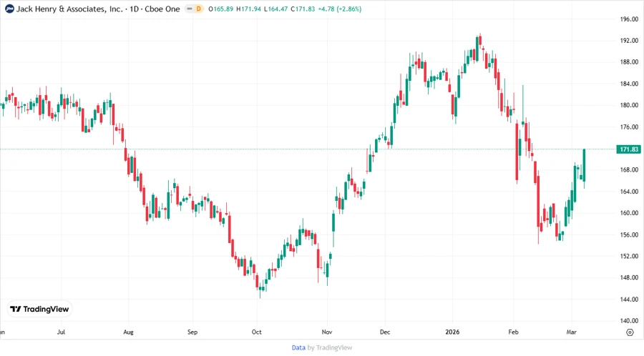Click the Jul label on time axis
Image resolution: width=644 pixels, height=356 pixels.
tap(61, 332)
